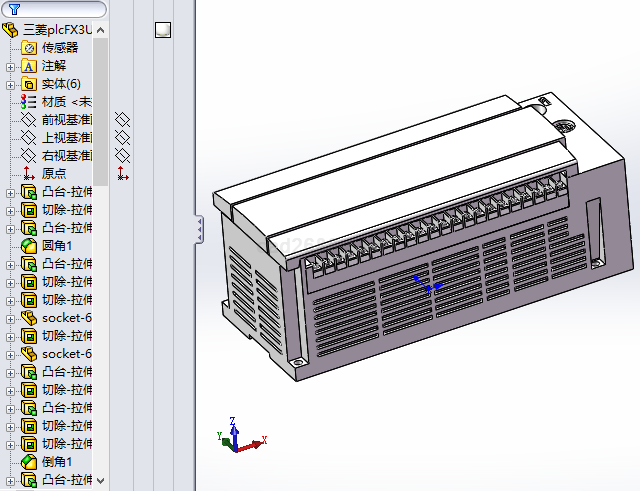Screen dimensions: 640x491
Task: Click the feature tree scrollbar down arrow
Action: (100, 482)
